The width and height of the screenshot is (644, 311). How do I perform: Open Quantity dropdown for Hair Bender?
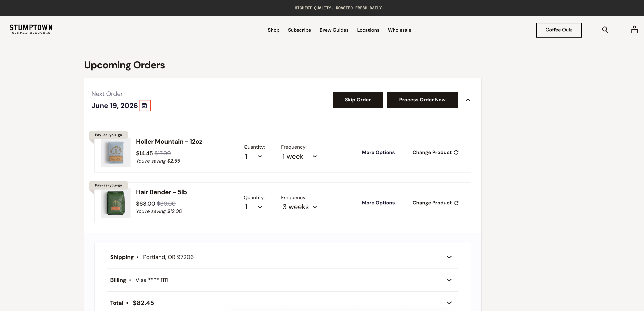(x=253, y=207)
